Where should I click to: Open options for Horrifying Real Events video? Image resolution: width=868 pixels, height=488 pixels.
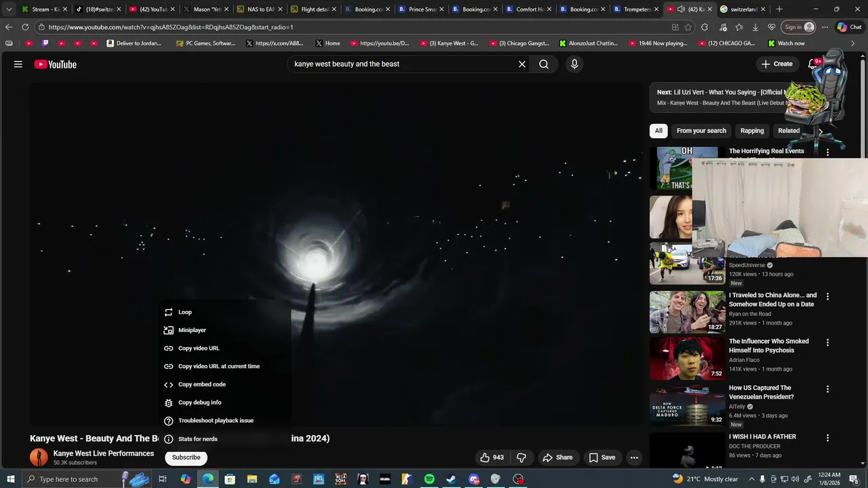pyautogui.click(x=827, y=152)
